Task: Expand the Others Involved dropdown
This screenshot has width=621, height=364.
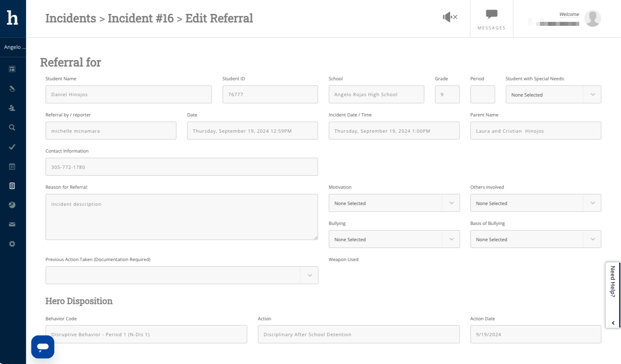Action: [x=535, y=203]
